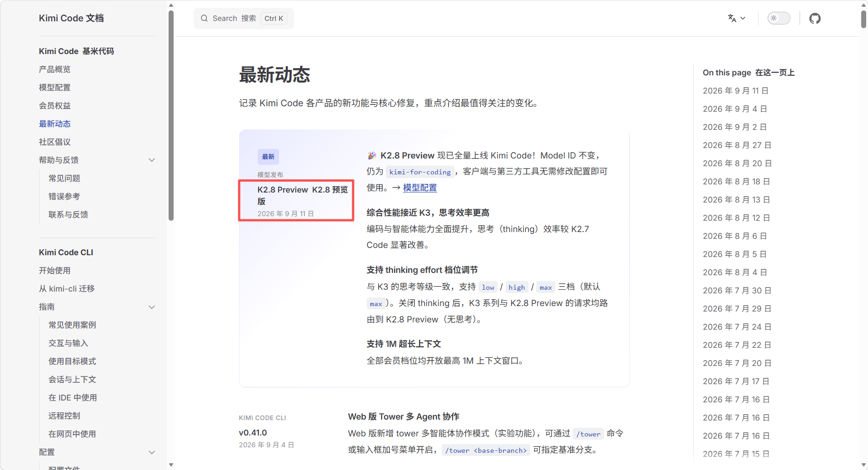Click the left sidebar's vertical scrollbar thumb
The width and height of the screenshot is (868, 470).
point(171,115)
